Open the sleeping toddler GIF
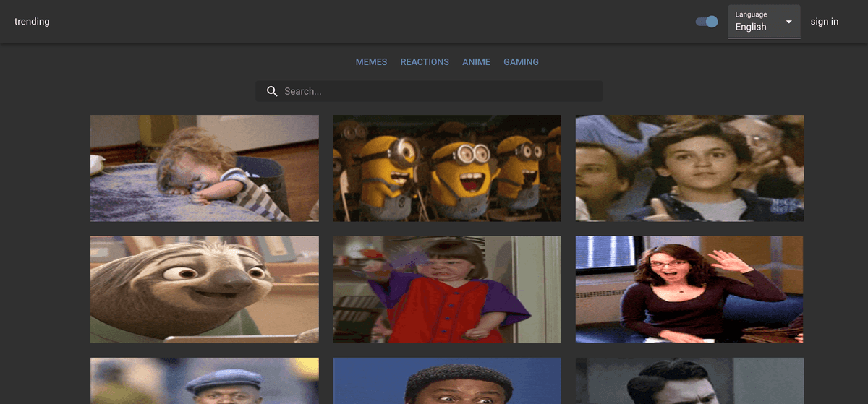 coord(205,168)
